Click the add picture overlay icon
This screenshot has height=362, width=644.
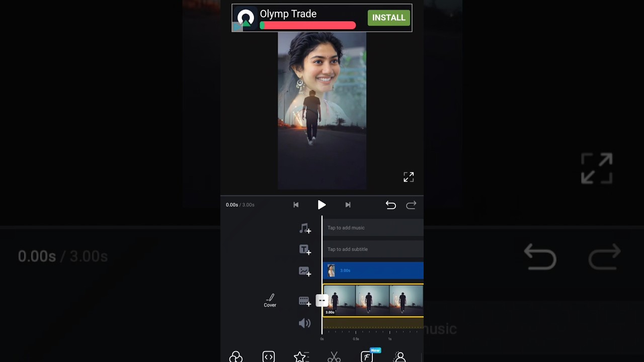pos(305,271)
